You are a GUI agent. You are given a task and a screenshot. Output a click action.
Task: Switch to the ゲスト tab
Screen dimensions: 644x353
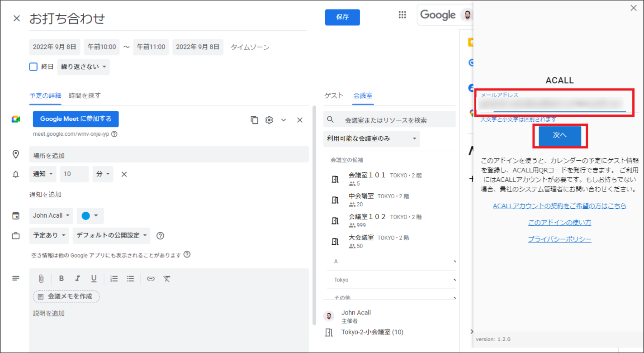(334, 95)
